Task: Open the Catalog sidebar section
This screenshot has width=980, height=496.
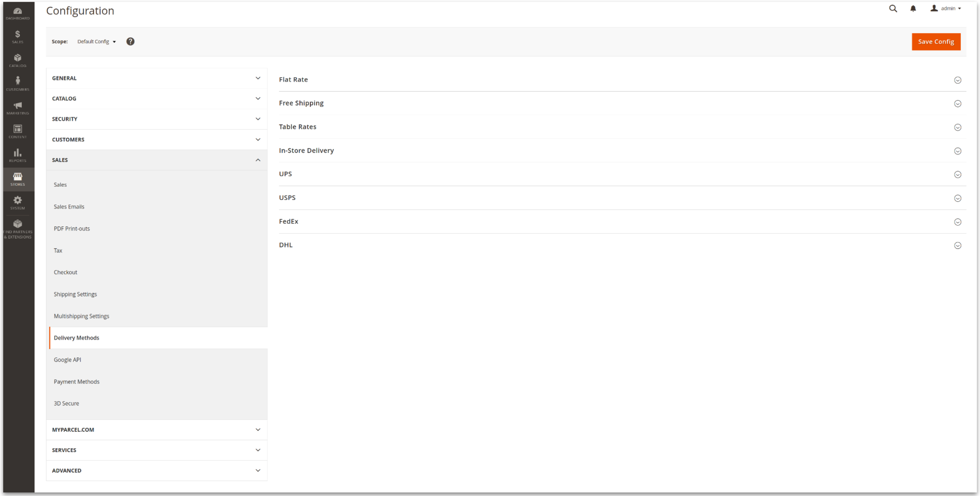Action: 17,60
